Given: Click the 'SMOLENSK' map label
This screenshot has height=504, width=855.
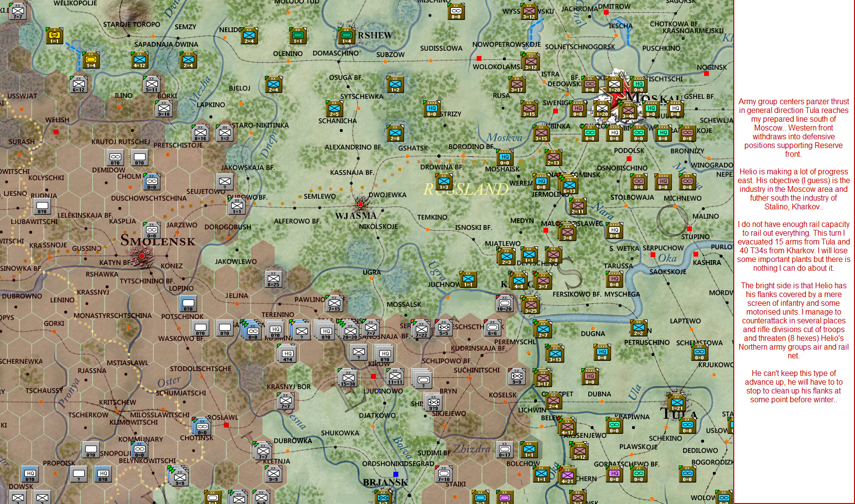Looking at the screenshot, I should [x=158, y=241].
